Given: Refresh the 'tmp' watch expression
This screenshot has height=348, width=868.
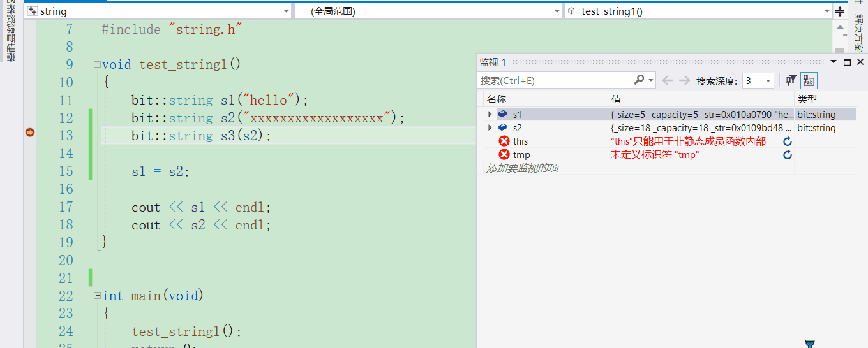Looking at the screenshot, I should click(788, 155).
